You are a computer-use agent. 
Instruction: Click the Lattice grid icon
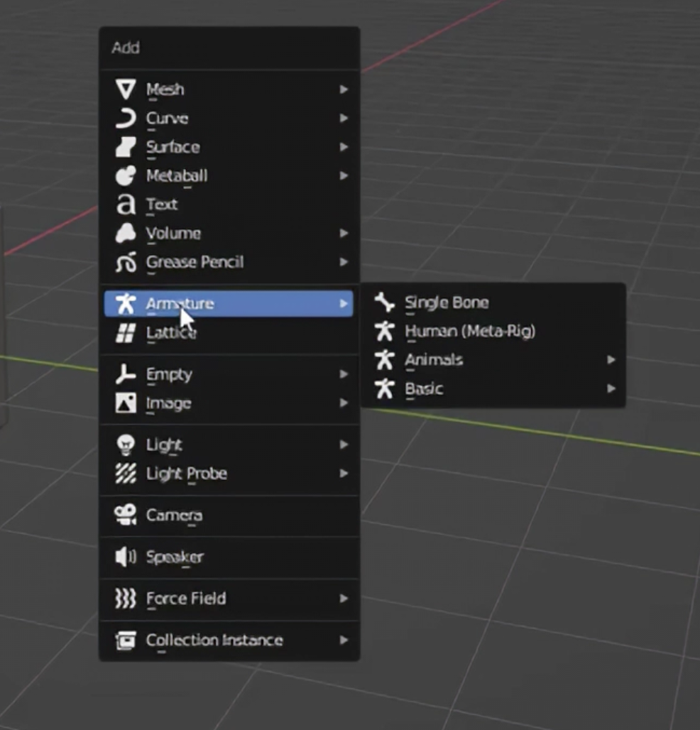click(126, 333)
